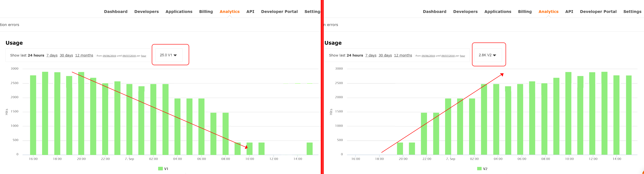Open Developers menu in the V1 window

click(146, 12)
